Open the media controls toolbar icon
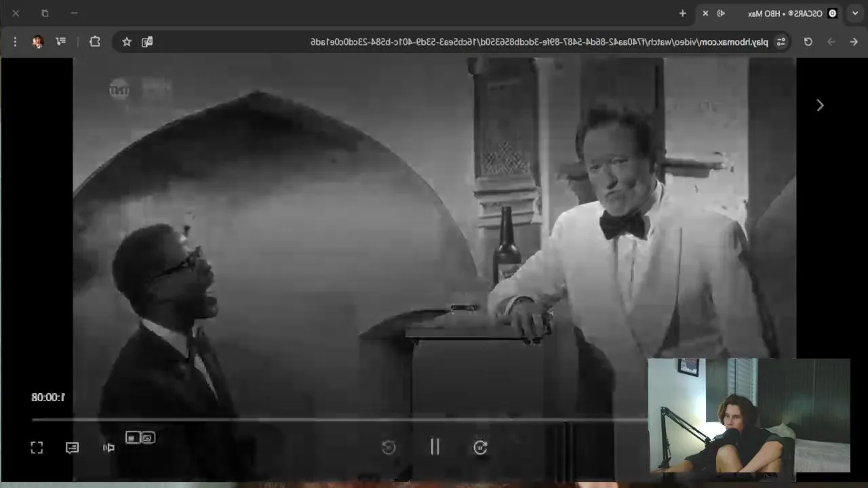The height and width of the screenshot is (488, 868). [x=61, y=41]
